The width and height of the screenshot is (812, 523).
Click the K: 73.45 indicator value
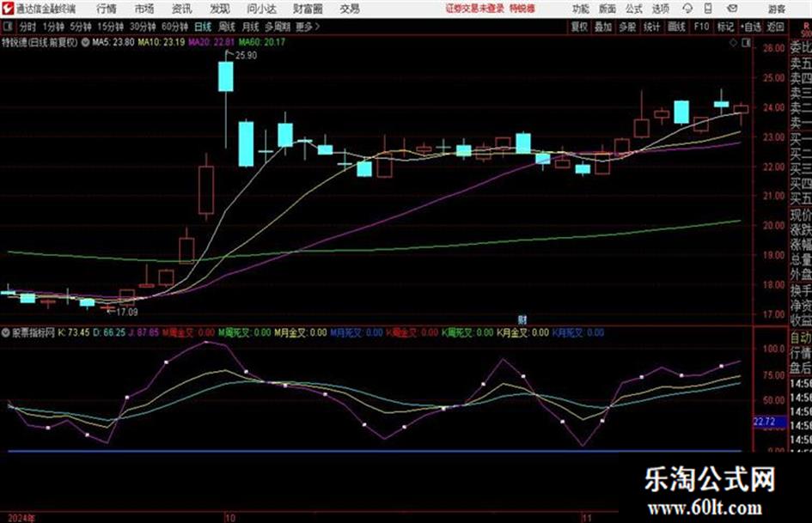74,332
